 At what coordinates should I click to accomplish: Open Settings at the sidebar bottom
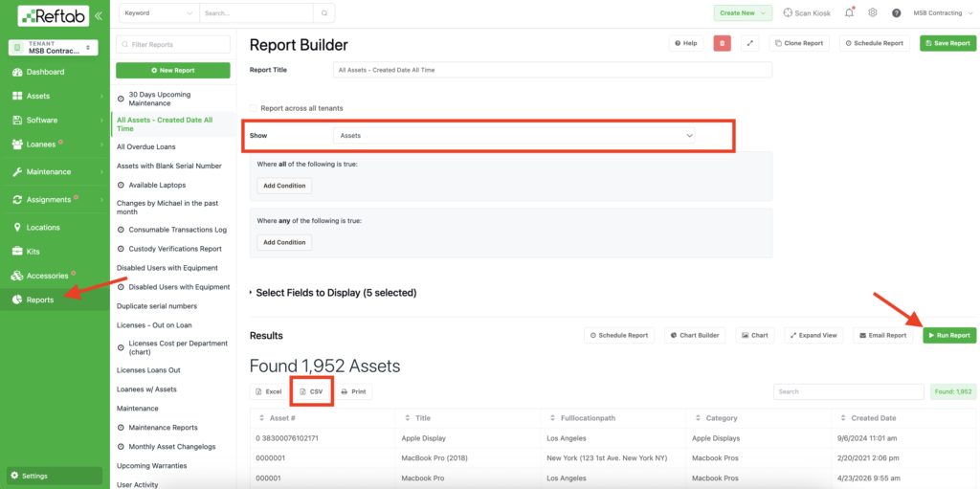pos(55,476)
